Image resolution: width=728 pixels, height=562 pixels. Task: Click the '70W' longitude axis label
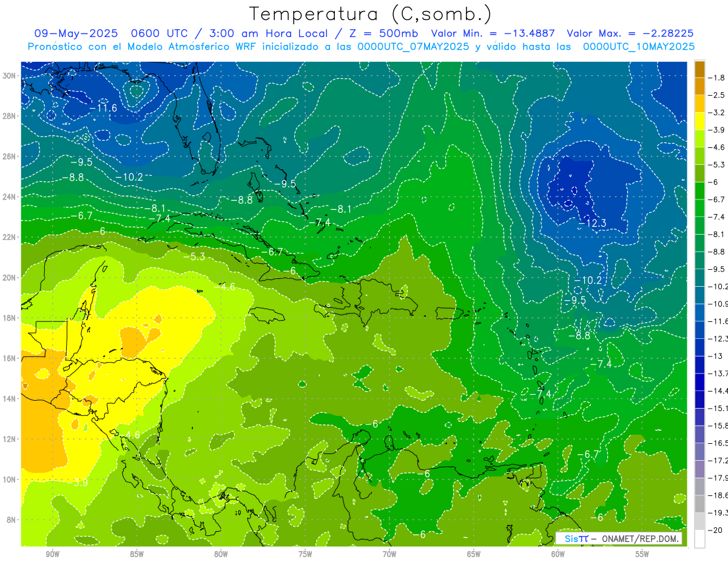point(389,555)
